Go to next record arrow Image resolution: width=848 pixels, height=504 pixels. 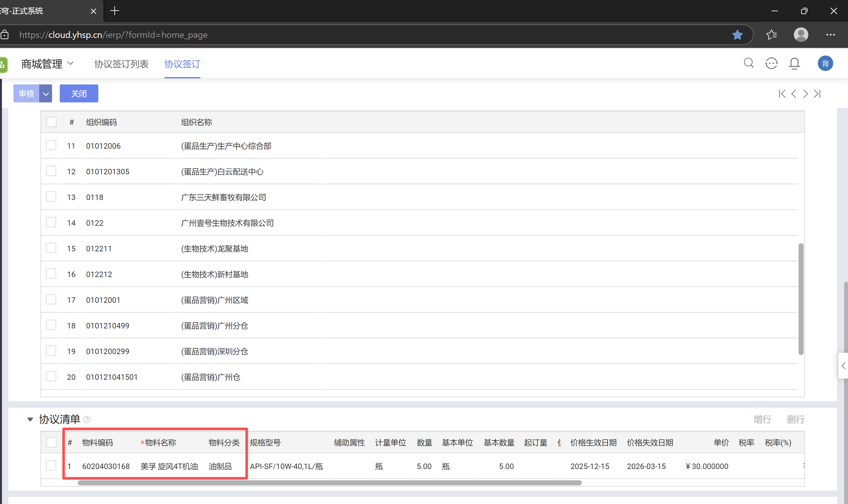(x=806, y=94)
